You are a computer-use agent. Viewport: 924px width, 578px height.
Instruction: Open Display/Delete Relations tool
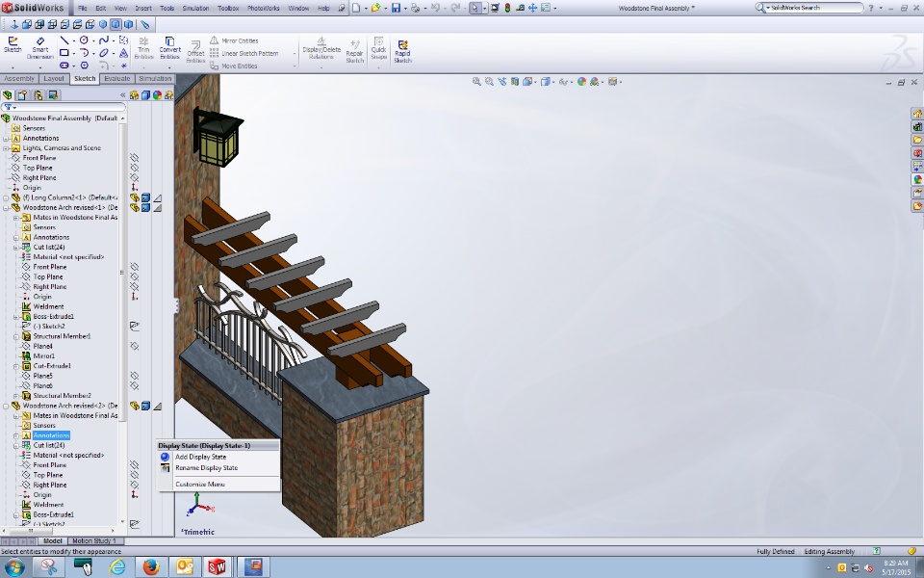point(321,48)
